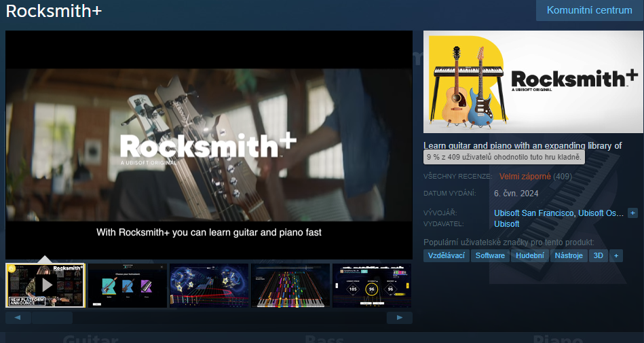Image resolution: width=644 pixels, height=343 pixels.
Task: Click the left arrow of thumbnail strip
Action: pyautogui.click(x=18, y=318)
